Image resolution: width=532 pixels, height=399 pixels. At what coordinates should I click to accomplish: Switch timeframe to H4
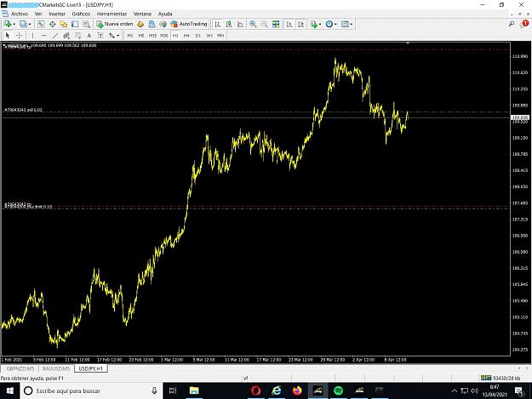186,35
